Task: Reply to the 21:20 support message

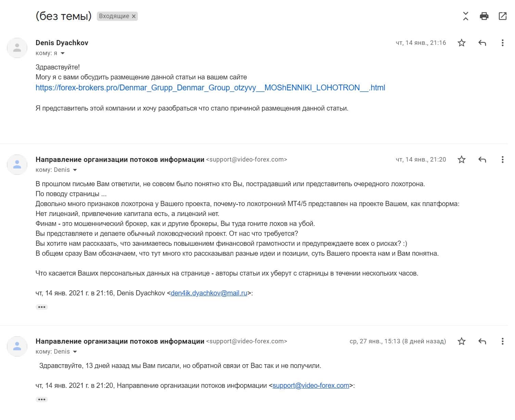Action: 482,160
